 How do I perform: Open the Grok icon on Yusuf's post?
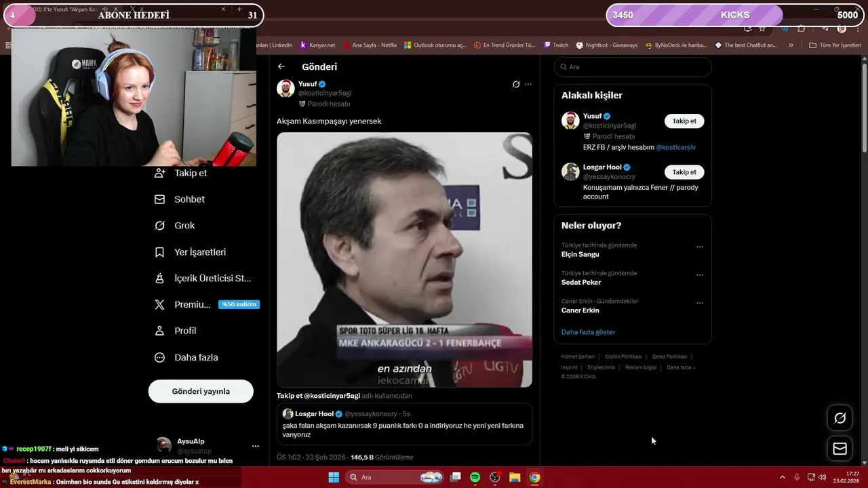[x=516, y=85]
